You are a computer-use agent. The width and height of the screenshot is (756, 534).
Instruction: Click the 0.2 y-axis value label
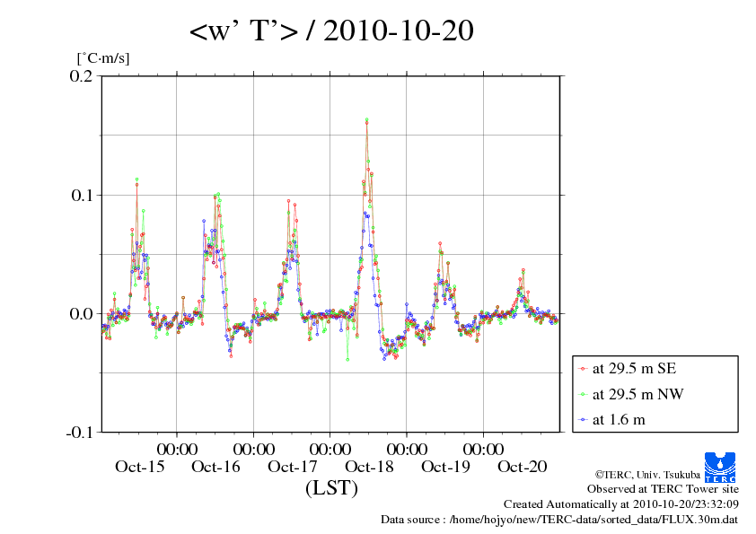(x=81, y=76)
